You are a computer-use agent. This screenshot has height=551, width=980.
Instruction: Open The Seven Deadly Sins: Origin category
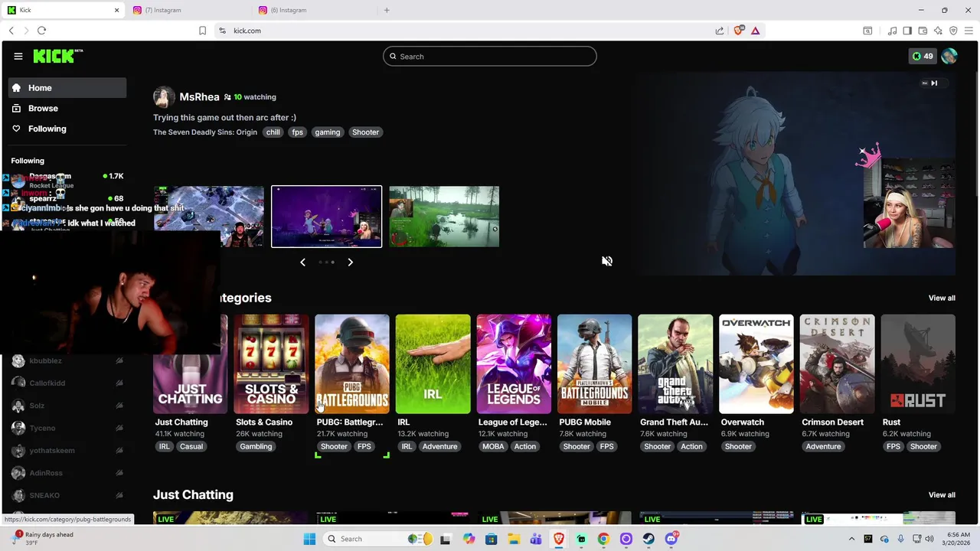tap(205, 132)
